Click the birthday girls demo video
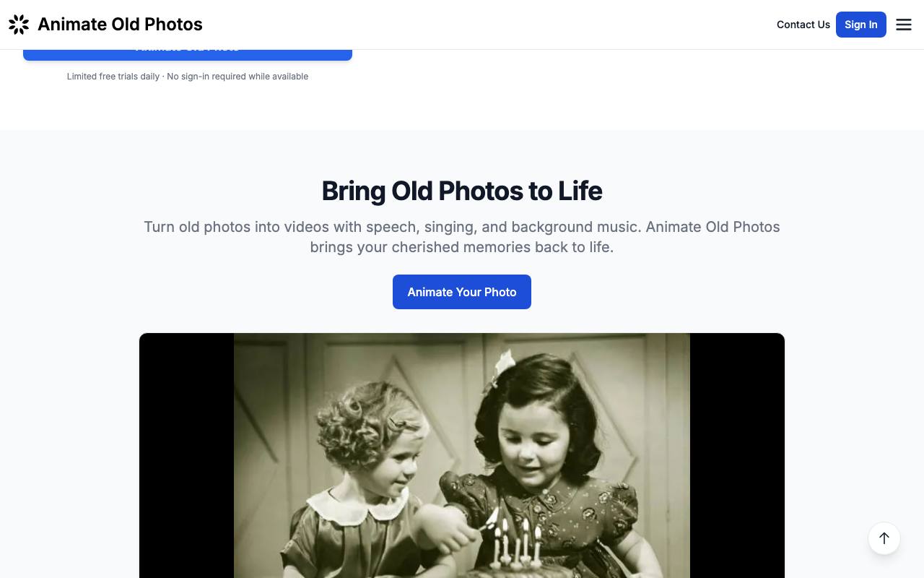924x578 pixels. click(462, 455)
